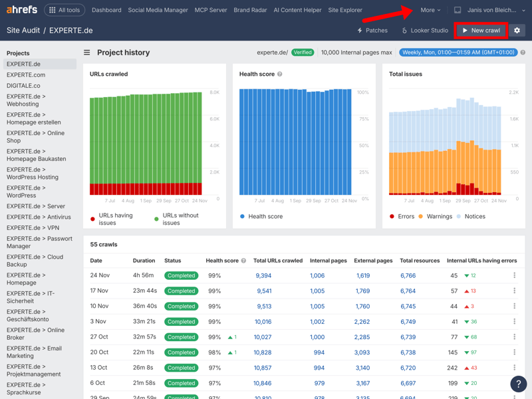Screen dimensions: 532x399
Task: Click the display monitor icon in top bar
Action: coord(458,10)
